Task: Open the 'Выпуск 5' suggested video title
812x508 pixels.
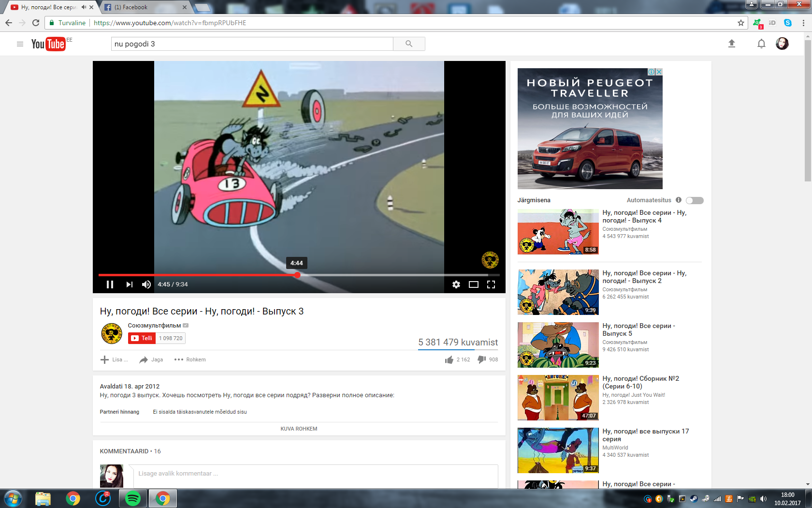Action: tap(638, 329)
